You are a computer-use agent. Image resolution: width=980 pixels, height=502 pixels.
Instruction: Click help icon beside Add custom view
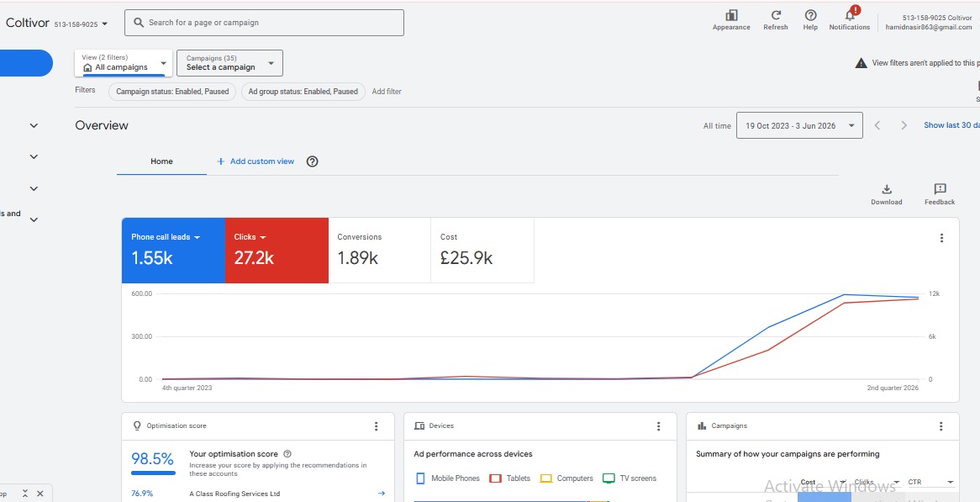[313, 161]
